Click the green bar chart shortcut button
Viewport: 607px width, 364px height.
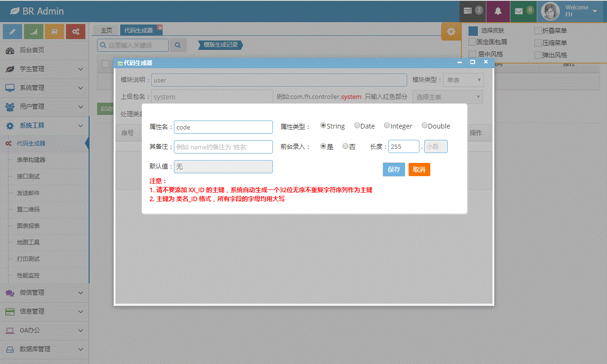[x=34, y=32]
